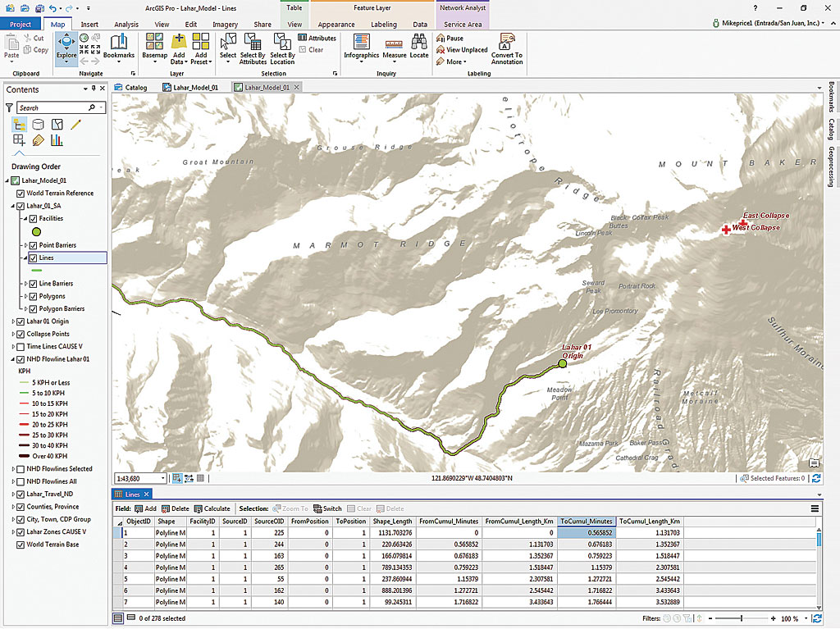This screenshot has height=629, width=840.
Task: Toggle World Terrain Reference layer visibility
Action: [x=21, y=194]
